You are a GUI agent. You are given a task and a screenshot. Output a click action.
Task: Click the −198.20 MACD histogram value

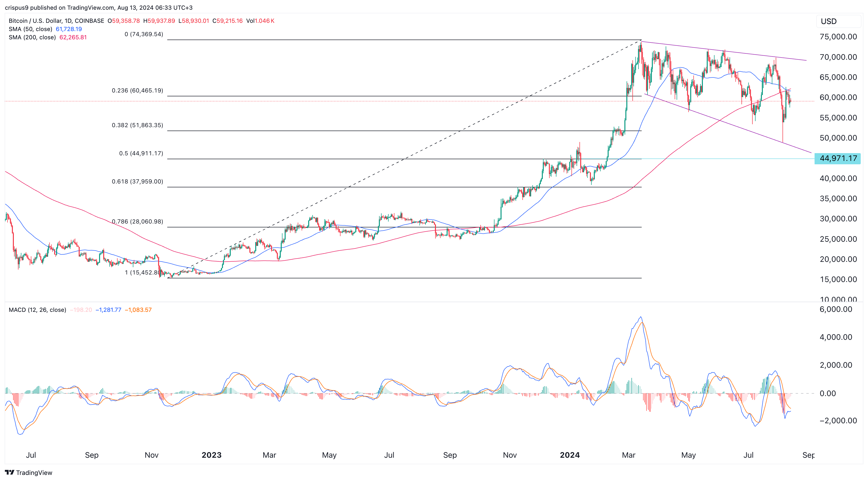coord(81,310)
